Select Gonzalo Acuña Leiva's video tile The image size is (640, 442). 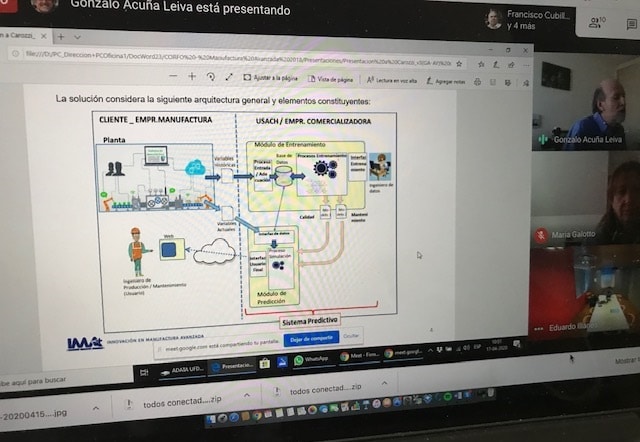pyautogui.click(x=587, y=102)
